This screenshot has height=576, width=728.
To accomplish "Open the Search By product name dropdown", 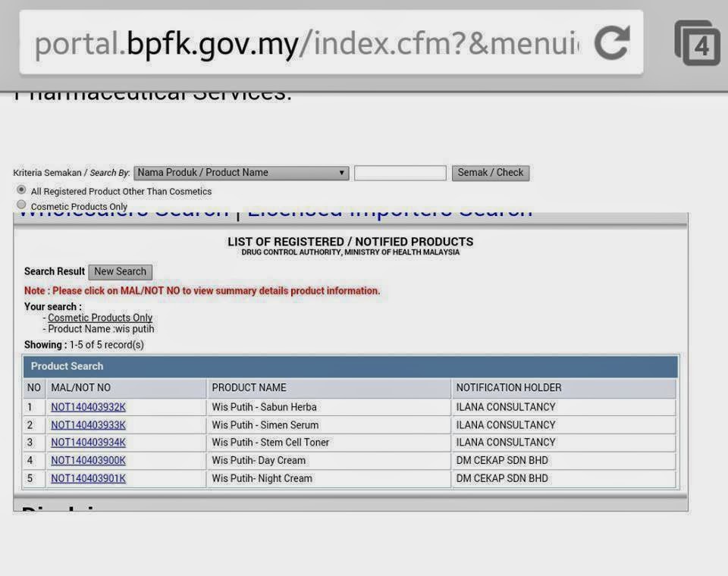I will pos(241,173).
